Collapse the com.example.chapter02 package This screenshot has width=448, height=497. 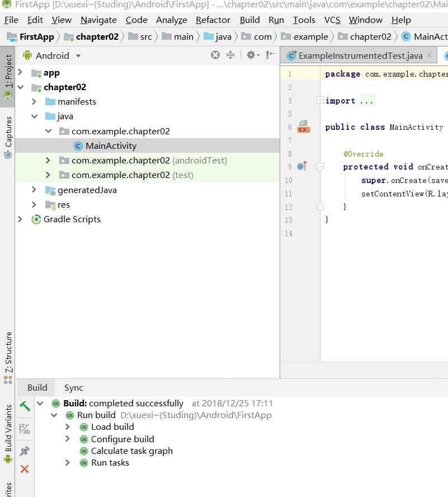(49, 131)
